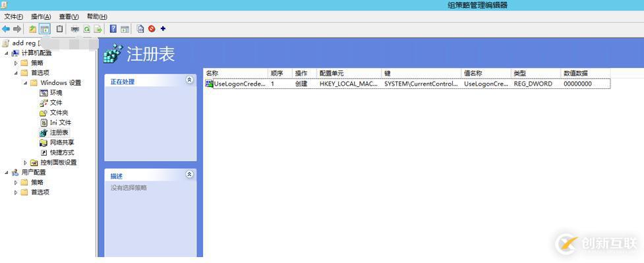Click the 快捷方式 shortcut icon

click(x=44, y=152)
